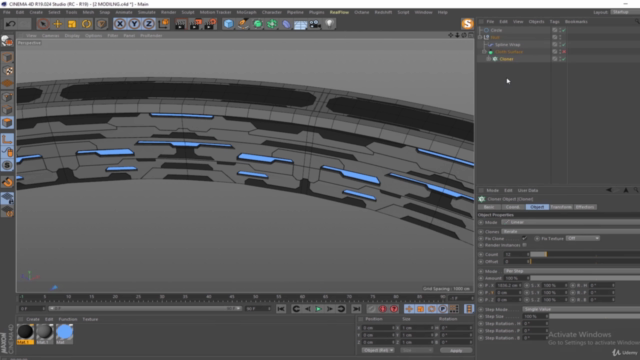Select the Rotate tool
The image size is (640, 360).
point(87,24)
